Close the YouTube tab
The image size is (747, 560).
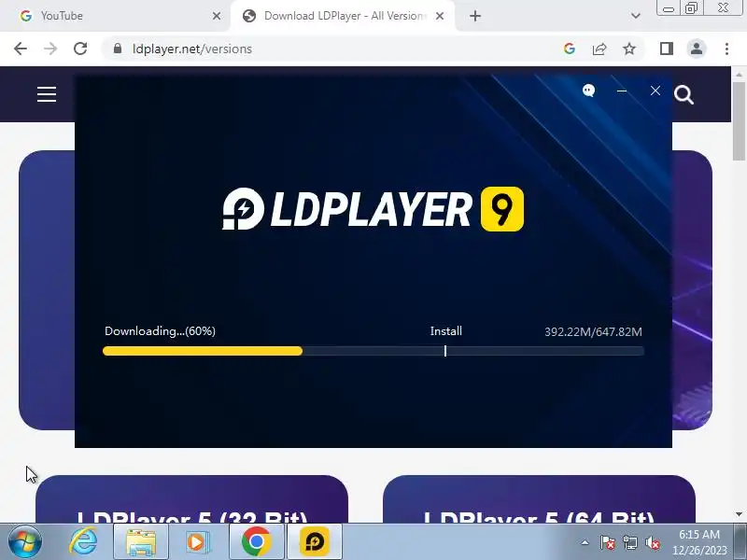pos(217,16)
